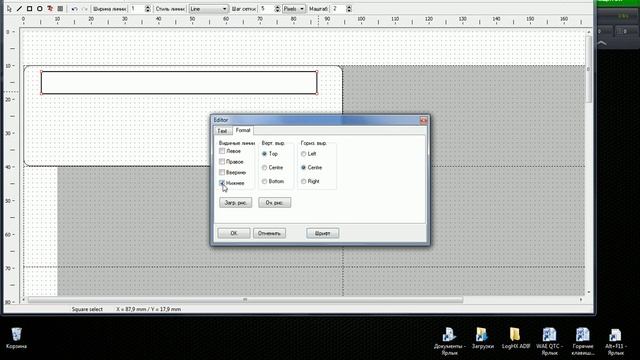Open the line style dropdown showing Line
The image size is (640, 360).
pos(208,9)
